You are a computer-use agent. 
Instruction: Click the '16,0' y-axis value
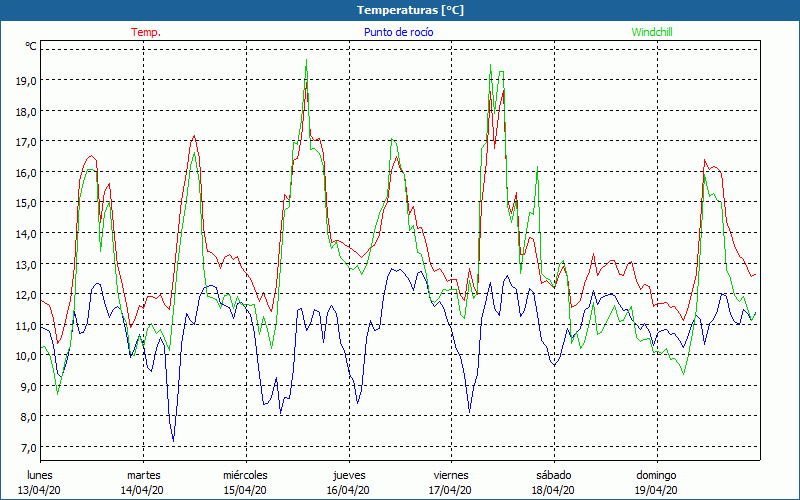pyautogui.click(x=25, y=172)
